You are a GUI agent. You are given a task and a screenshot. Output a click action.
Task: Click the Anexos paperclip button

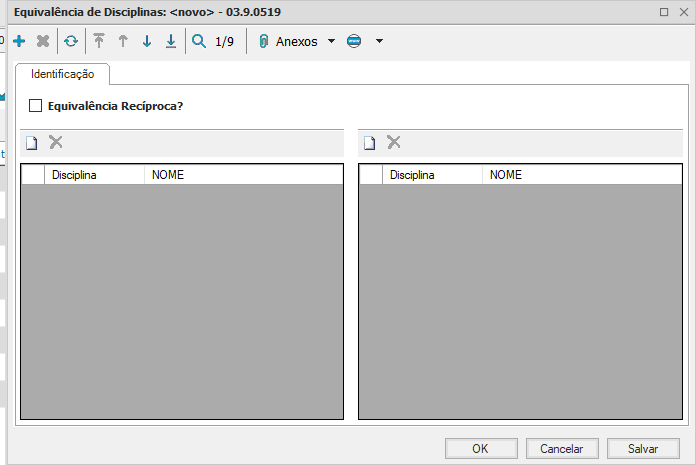pyautogui.click(x=288, y=42)
